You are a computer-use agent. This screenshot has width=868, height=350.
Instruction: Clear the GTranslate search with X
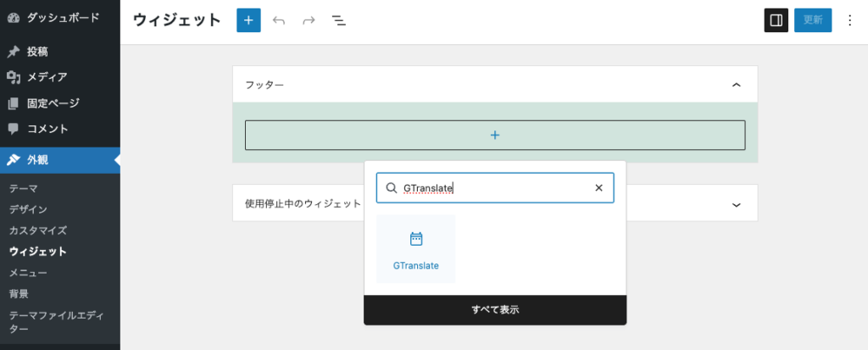coord(598,188)
